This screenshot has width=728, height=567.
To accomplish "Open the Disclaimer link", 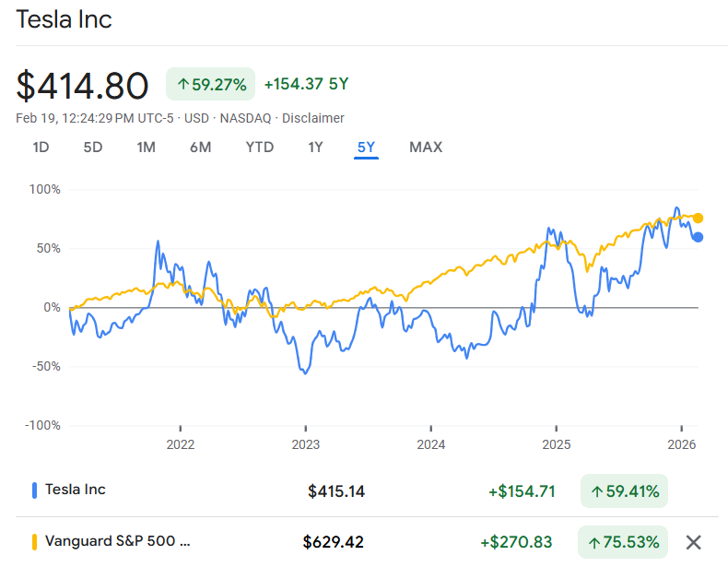I will (313, 118).
